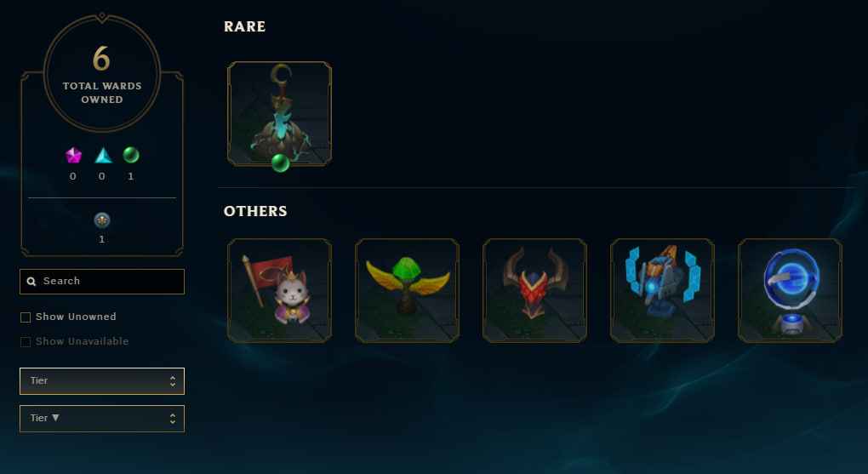Choose the blue orb hologram ward skin
Screen dimensions: 868x474
point(790,291)
